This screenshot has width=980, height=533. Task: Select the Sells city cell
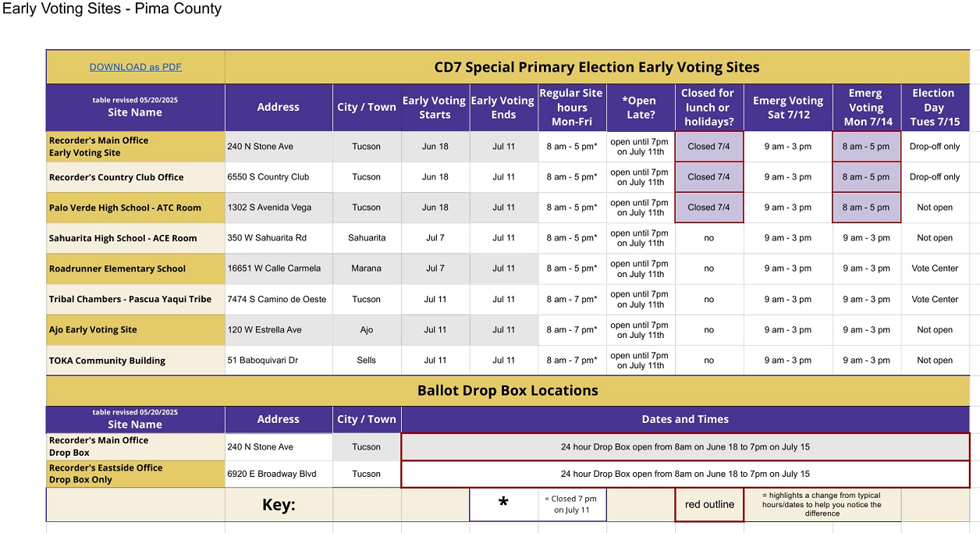tap(366, 361)
